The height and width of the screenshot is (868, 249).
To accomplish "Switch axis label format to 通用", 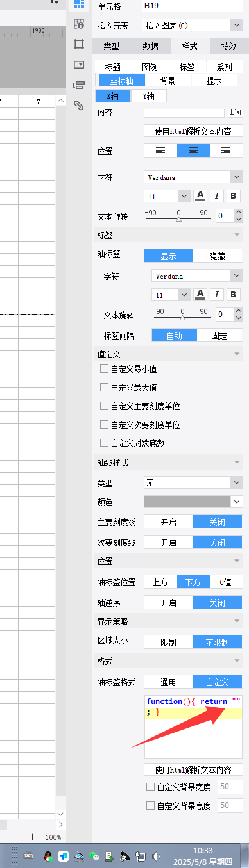I will tap(169, 682).
